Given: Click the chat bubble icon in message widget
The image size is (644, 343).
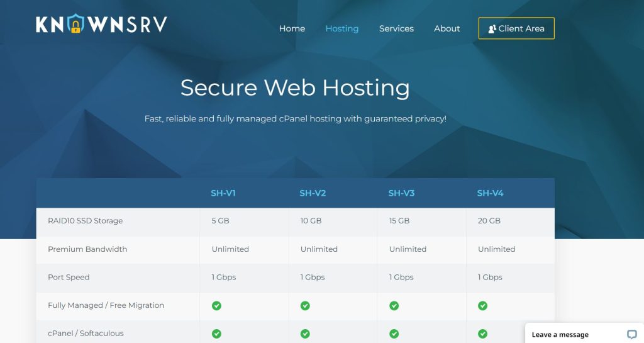Looking at the screenshot, I should [x=631, y=334].
